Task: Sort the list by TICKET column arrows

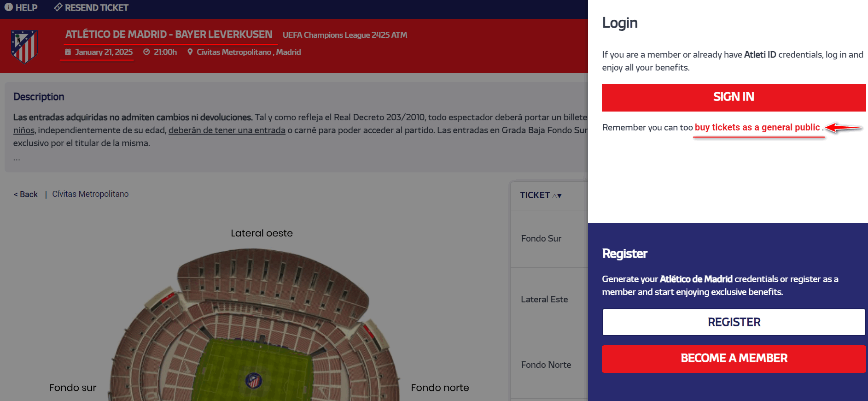Action: click(557, 195)
